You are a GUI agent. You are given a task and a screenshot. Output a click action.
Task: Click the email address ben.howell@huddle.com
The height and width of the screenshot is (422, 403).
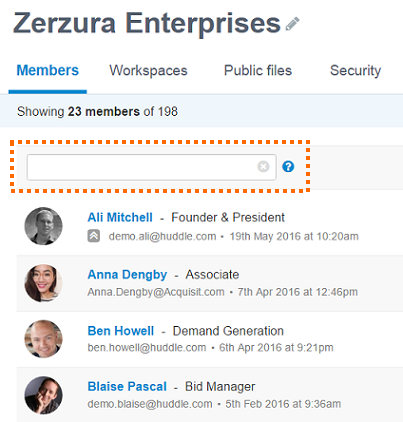coord(147,348)
